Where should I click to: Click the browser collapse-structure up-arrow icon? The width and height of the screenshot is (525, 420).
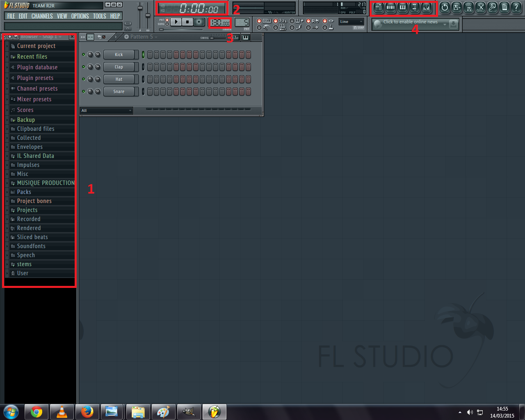10,37
